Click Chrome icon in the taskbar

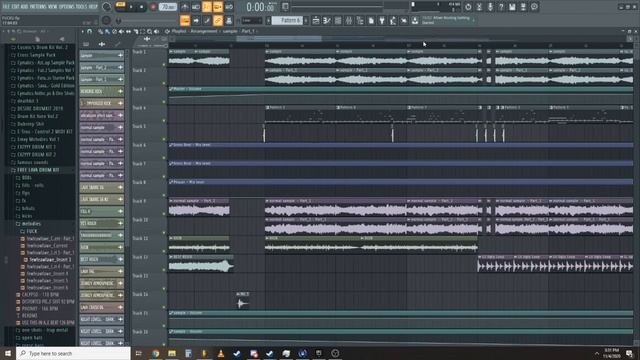(x=156, y=353)
